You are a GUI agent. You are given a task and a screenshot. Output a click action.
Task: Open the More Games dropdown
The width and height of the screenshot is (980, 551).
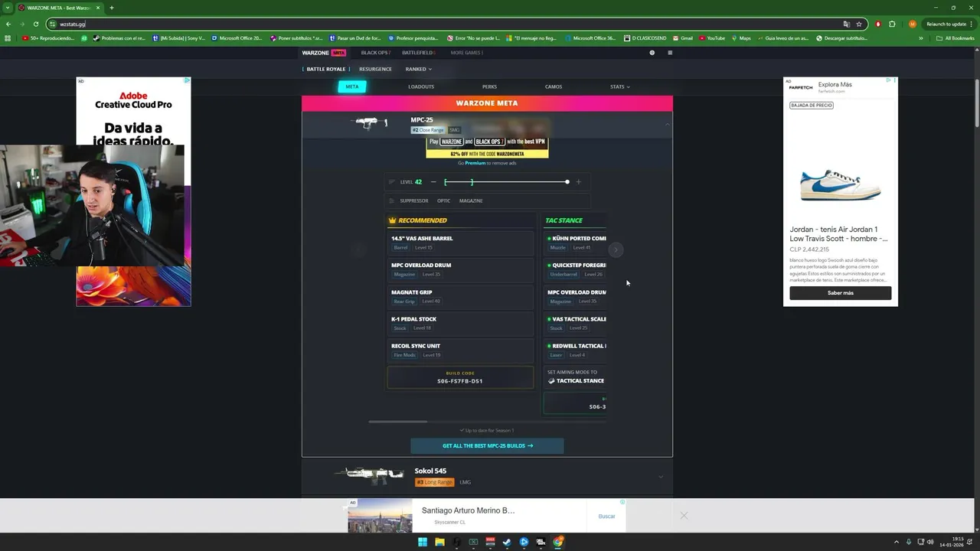[467, 53]
